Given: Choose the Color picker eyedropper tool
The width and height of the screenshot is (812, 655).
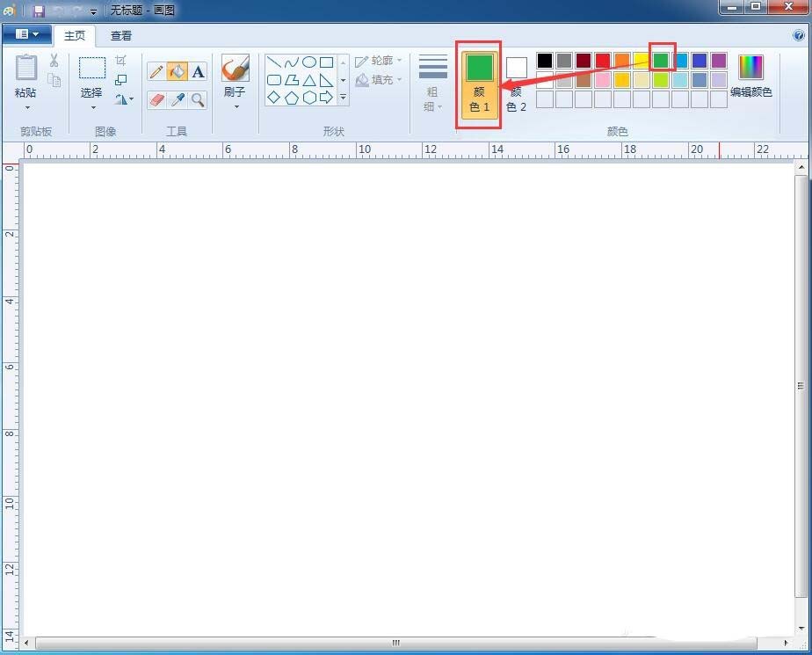Looking at the screenshot, I should point(178,99).
